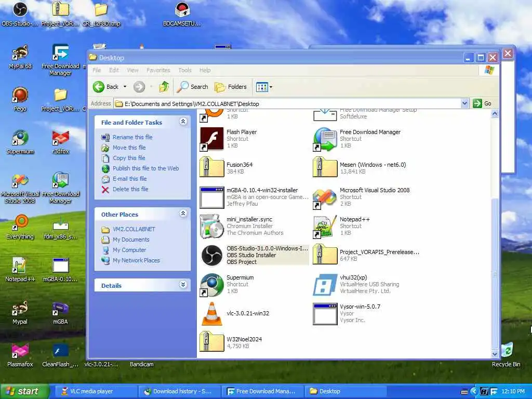This screenshot has height=399, width=532.
Task: Select the vhui32(xp) VirtualHere file
Action: coord(355,284)
